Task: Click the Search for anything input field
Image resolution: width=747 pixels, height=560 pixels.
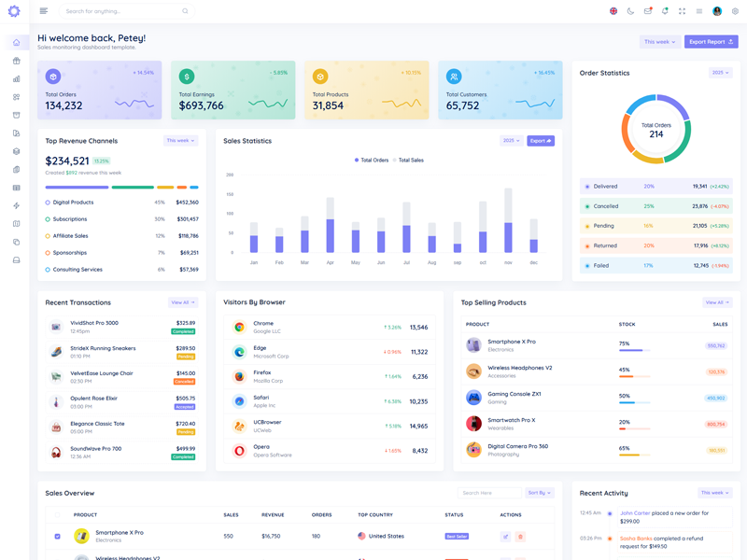Action: (x=121, y=11)
